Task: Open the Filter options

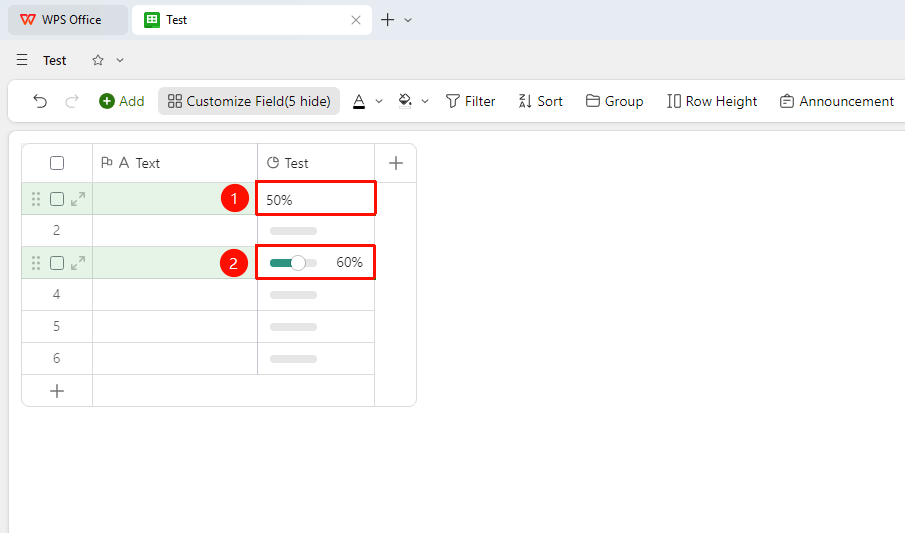Action: coord(470,101)
